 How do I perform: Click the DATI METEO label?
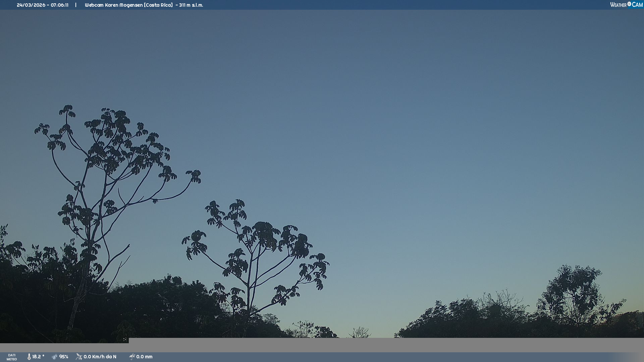[x=12, y=357]
